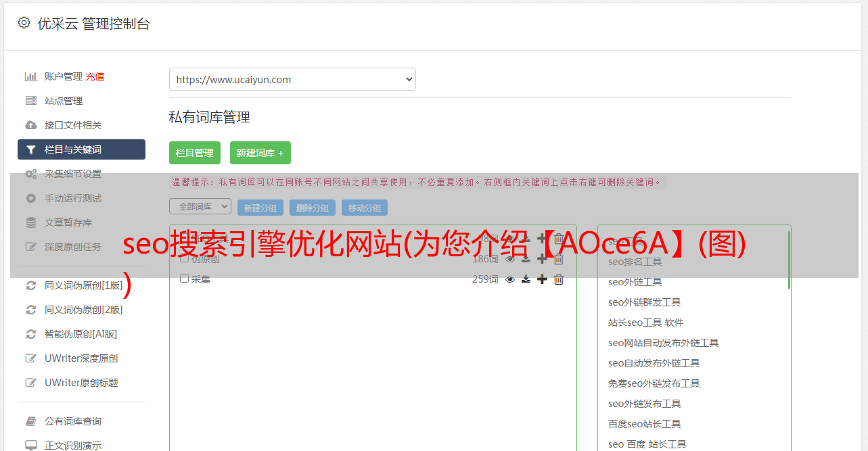Delete the 采集 library with trash icon

point(559,279)
